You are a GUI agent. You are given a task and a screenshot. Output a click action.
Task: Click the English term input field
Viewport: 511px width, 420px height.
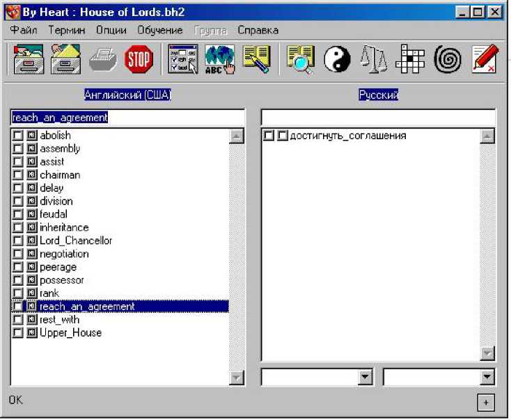click(x=127, y=118)
